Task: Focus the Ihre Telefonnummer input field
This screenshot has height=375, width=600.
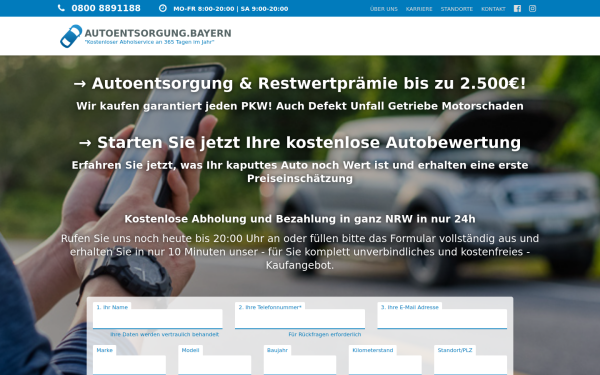Action: tap(300, 319)
